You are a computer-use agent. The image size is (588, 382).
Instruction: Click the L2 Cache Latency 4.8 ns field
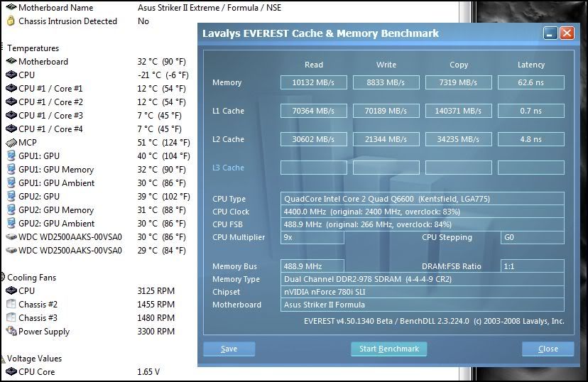click(x=531, y=139)
